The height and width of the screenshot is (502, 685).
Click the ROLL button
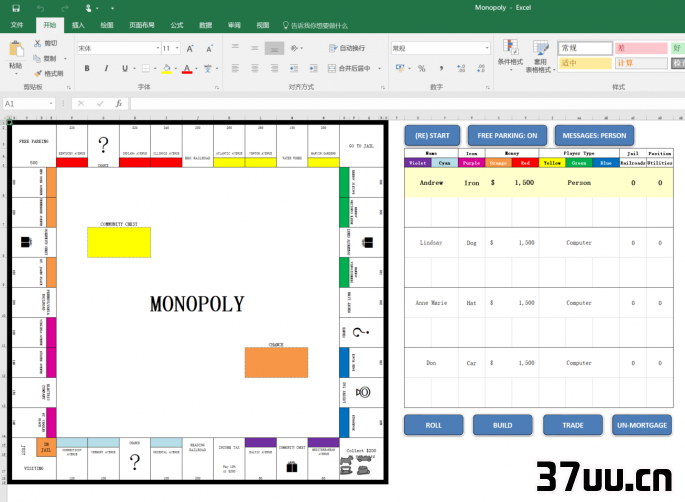point(433,425)
